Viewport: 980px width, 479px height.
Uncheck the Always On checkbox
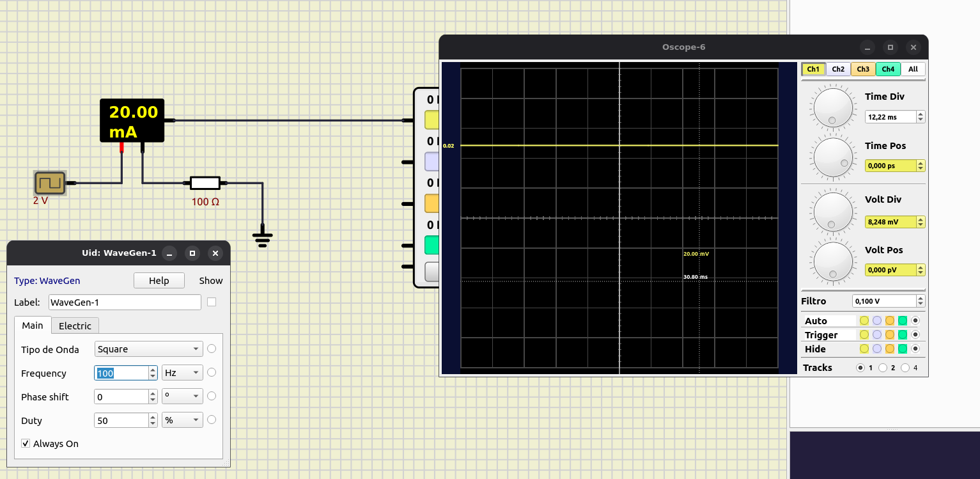tap(25, 443)
